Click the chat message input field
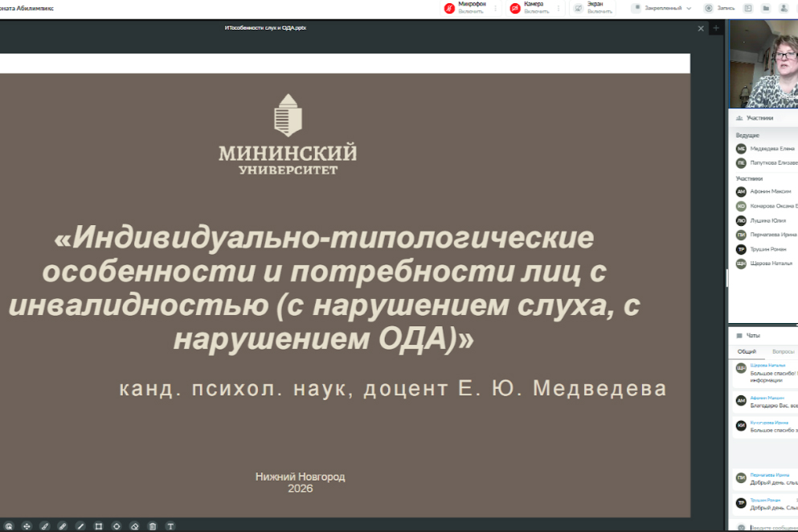This screenshot has width=798, height=532. 771,526
